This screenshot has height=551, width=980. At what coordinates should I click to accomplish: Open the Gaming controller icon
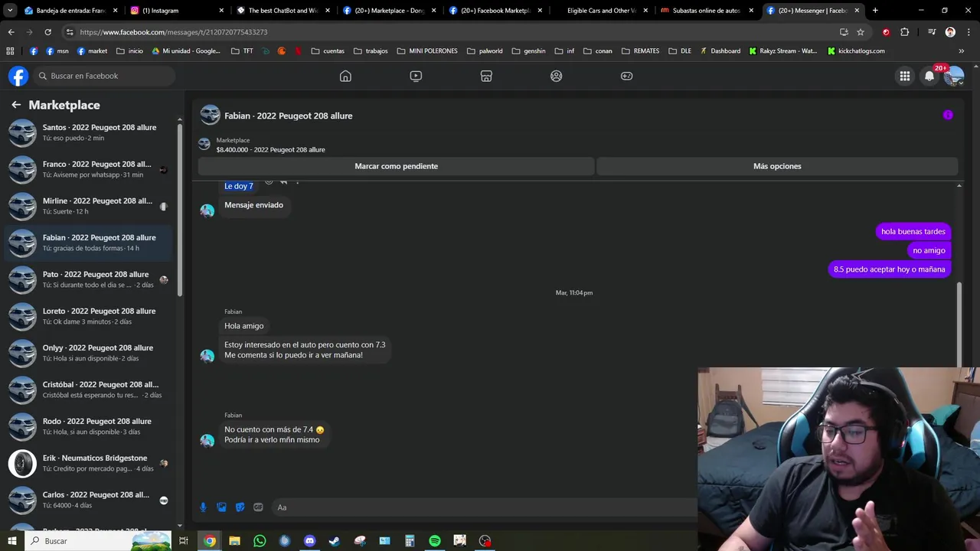(x=626, y=76)
